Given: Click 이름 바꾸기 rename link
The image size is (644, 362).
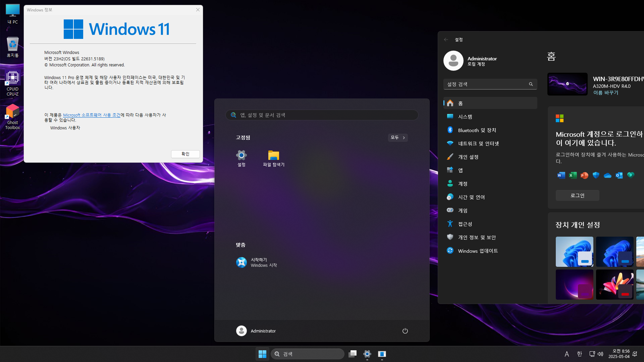Looking at the screenshot, I should tap(605, 93).
